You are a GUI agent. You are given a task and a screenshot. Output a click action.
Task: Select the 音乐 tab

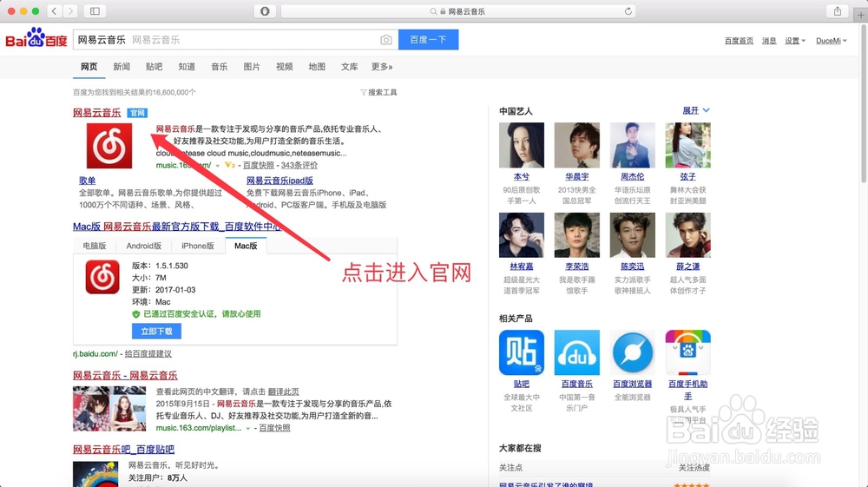(x=220, y=66)
